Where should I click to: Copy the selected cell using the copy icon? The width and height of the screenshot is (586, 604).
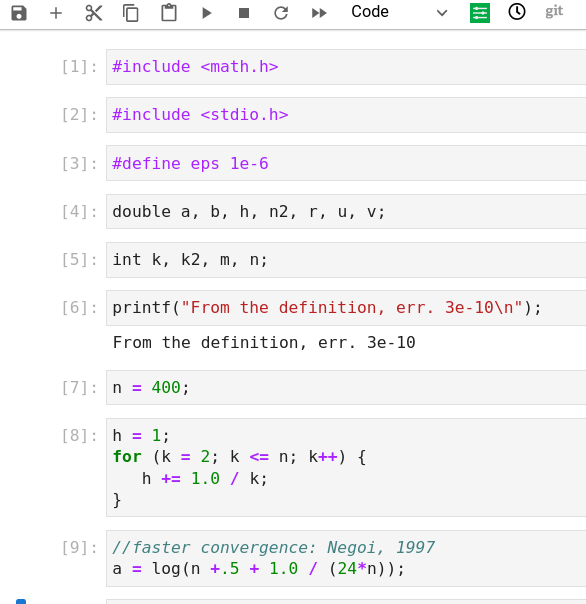[131, 13]
